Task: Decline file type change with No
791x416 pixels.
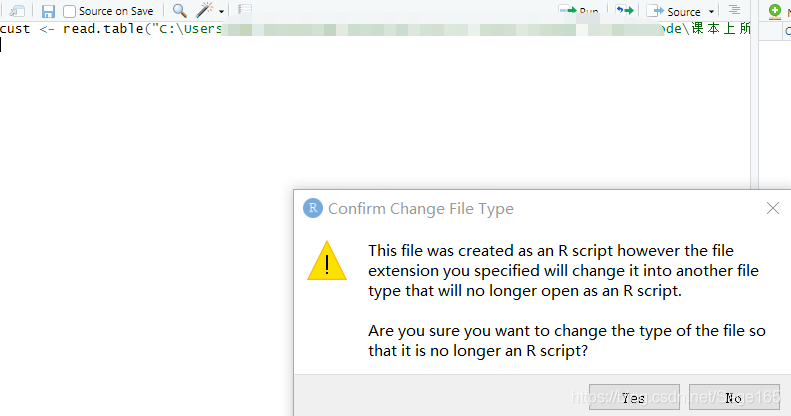Action: click(734, 397)
